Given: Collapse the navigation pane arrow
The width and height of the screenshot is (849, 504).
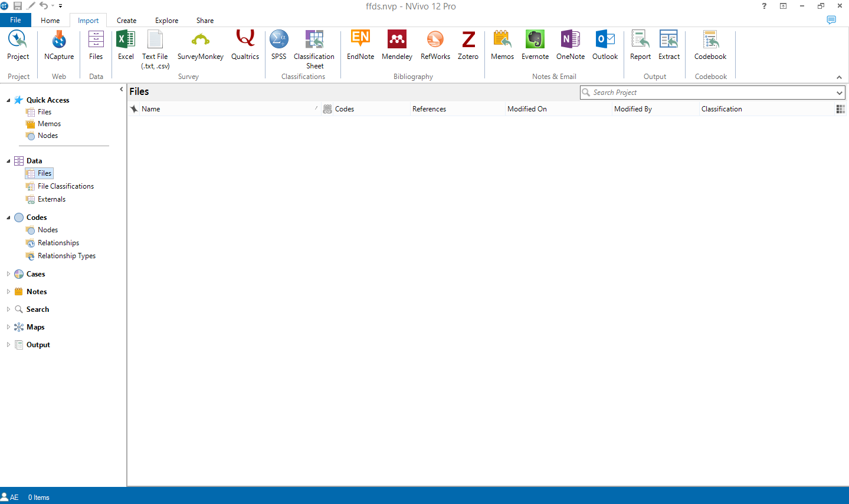Looking at the screenshot, I should point(122,90).
